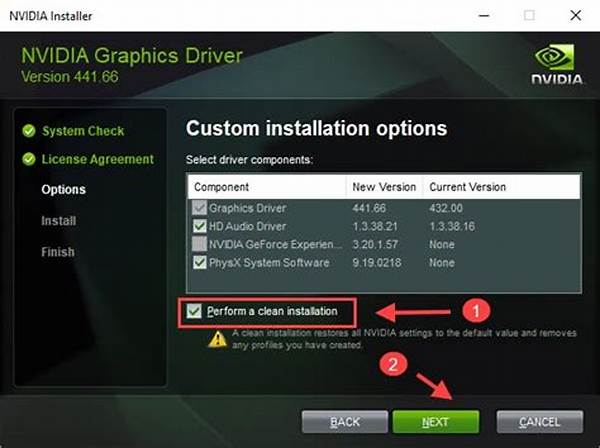Click the NVIDIA logo icon
The image size is (600, 448).
coord(557,64)
